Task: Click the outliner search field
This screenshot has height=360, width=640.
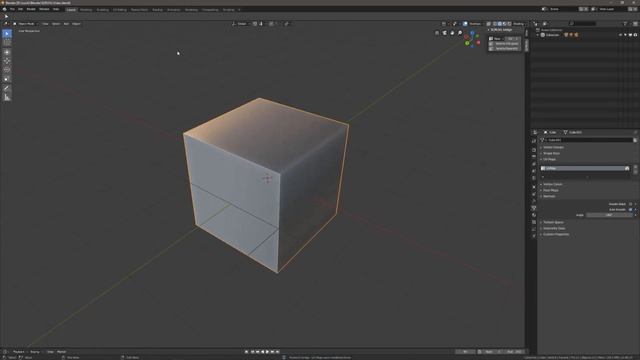Action: point(582,24)
